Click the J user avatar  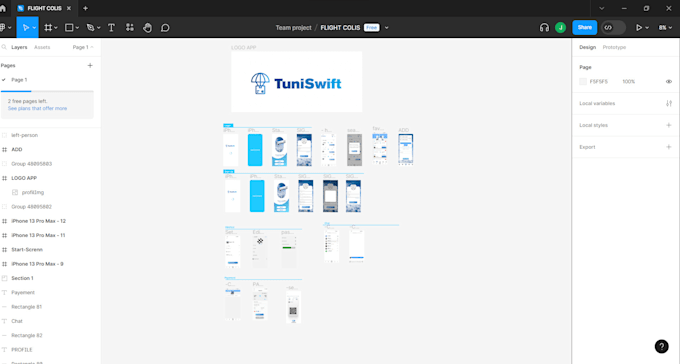pyautogui.click(x=560, y=28)
